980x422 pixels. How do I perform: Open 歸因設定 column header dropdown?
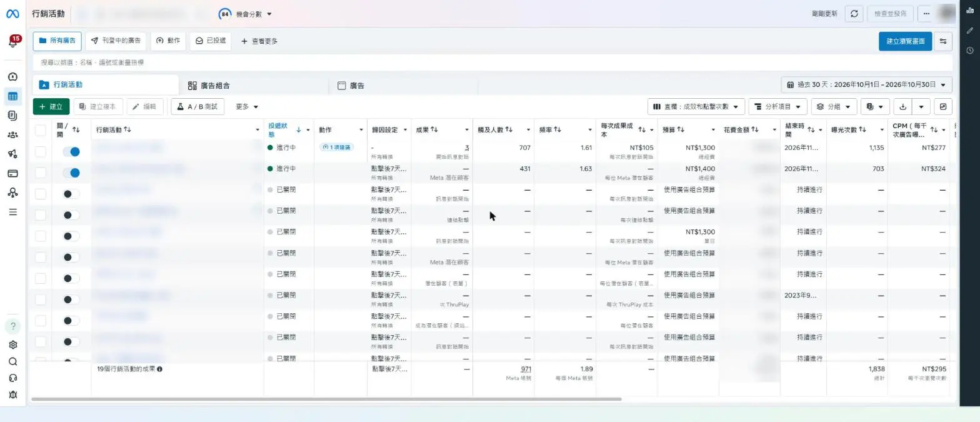405,130
